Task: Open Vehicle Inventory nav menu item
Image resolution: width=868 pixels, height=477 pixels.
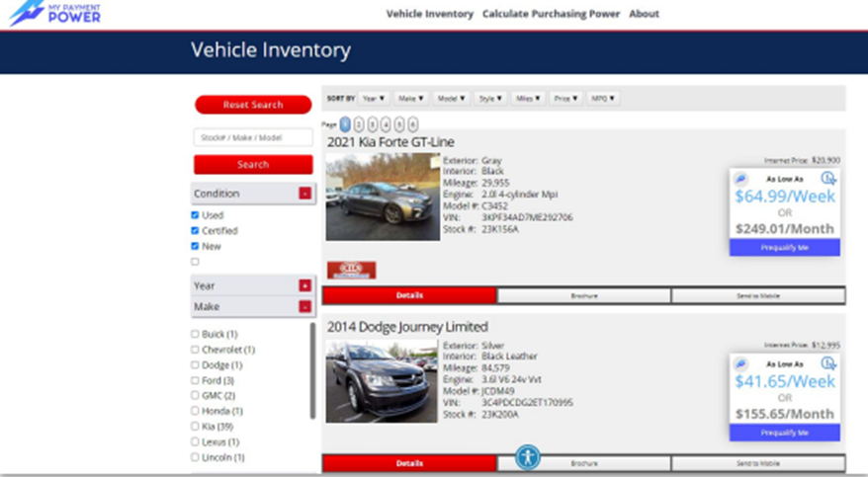Action: pos(430,14)
